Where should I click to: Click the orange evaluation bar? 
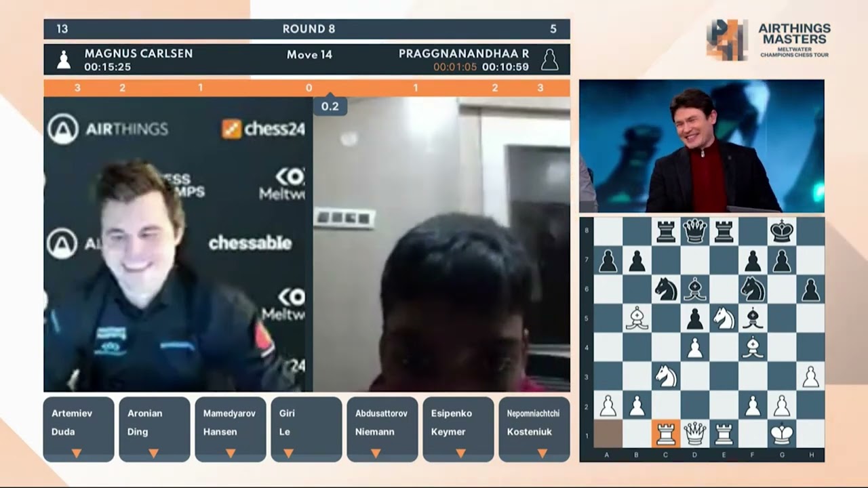click(x=307, y=87)
